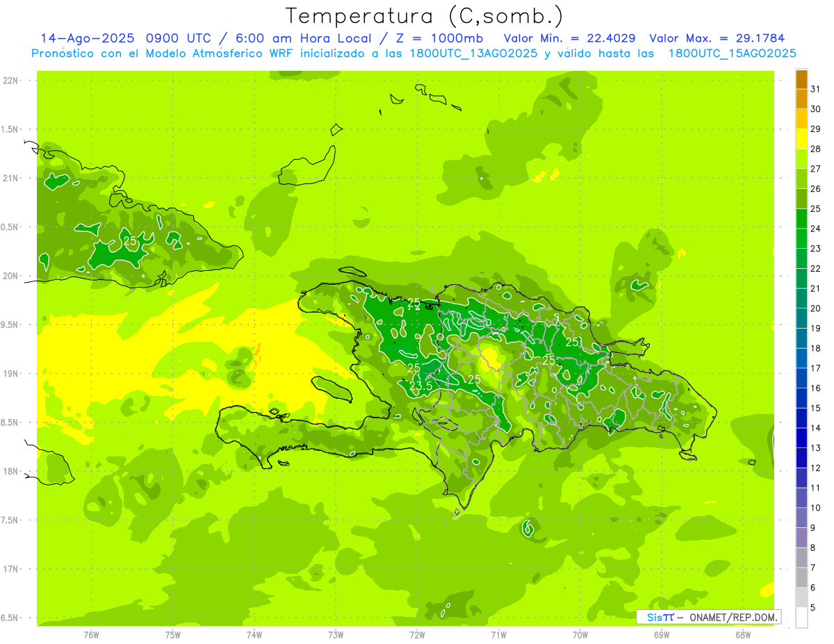Click the valid-until time "1800UTC_15AGO2025"
Screen dimensions: 834x644
tap(732, 53)
